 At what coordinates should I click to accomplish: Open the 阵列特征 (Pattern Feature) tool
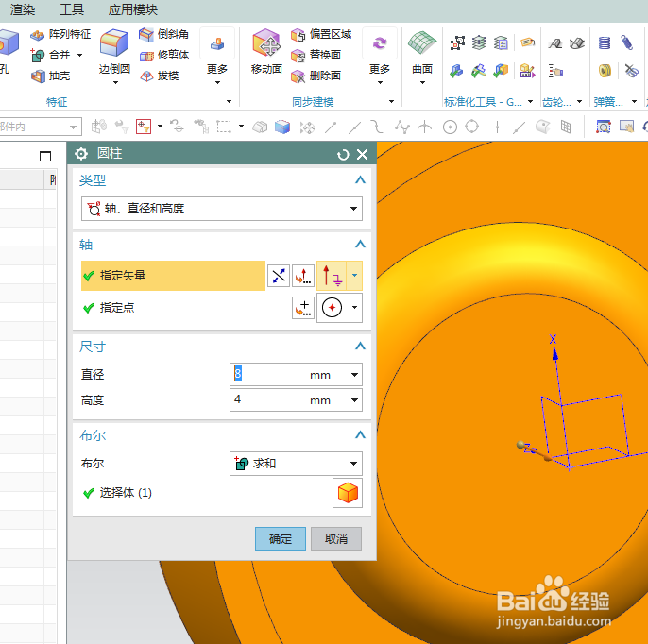click(x=60, y=34)
